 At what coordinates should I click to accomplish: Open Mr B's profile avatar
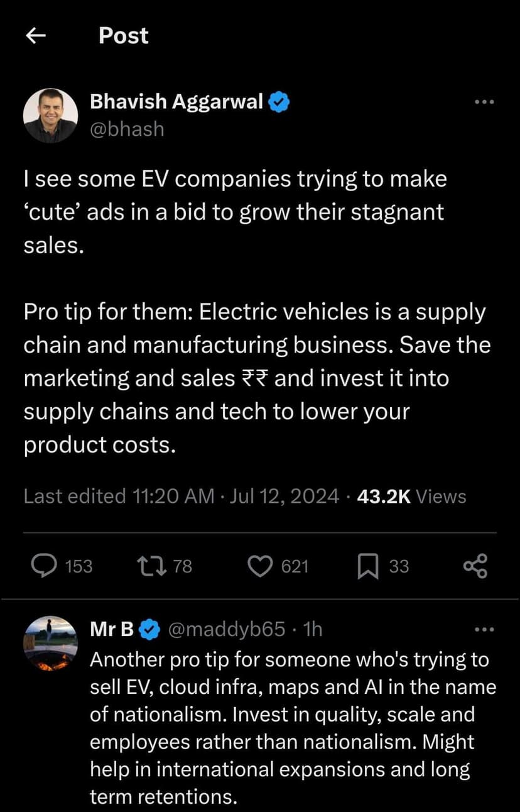pyautogui.click(x=50, y=643)
